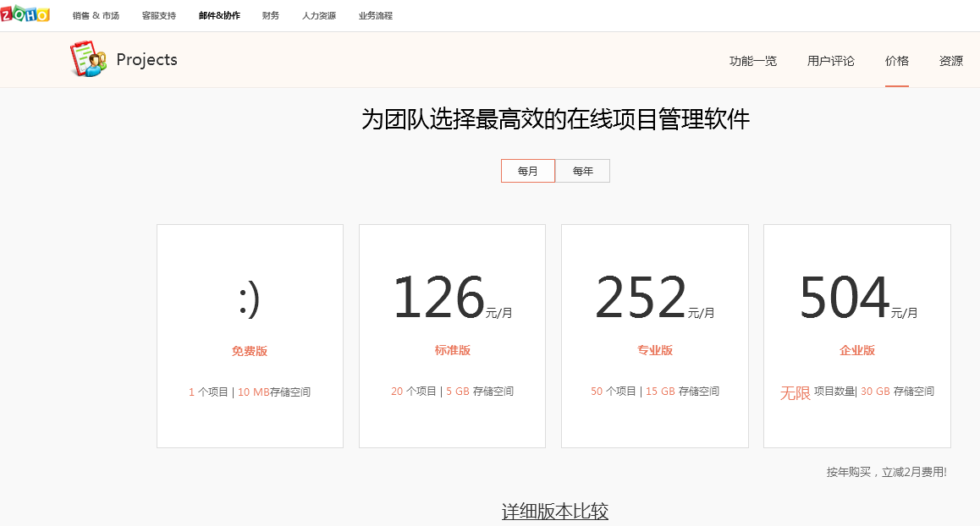
Task: Choose the 免费版 free plan
Action: pos(250,350)
